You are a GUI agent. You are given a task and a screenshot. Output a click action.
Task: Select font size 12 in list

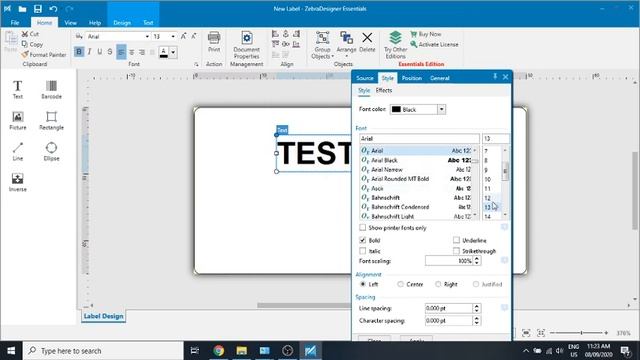pos(487,198)
